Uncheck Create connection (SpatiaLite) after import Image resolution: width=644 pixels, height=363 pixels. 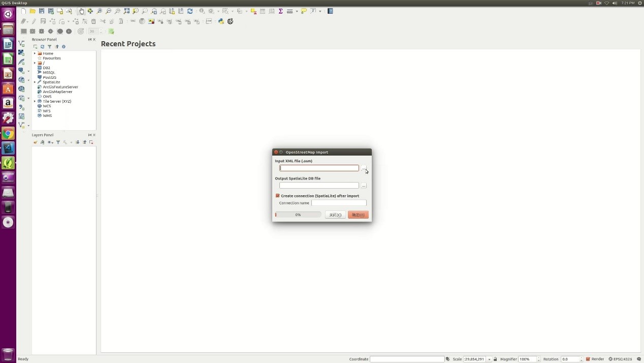[278, 196]
